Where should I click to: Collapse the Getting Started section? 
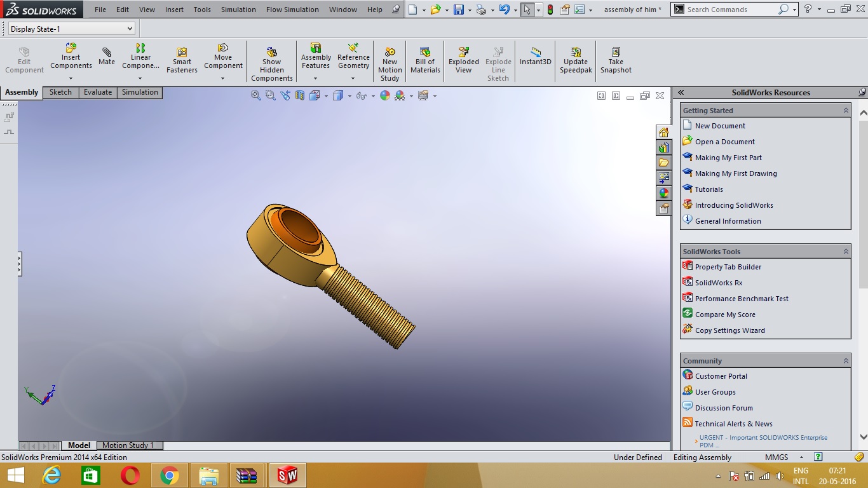[x=846, y=111]
